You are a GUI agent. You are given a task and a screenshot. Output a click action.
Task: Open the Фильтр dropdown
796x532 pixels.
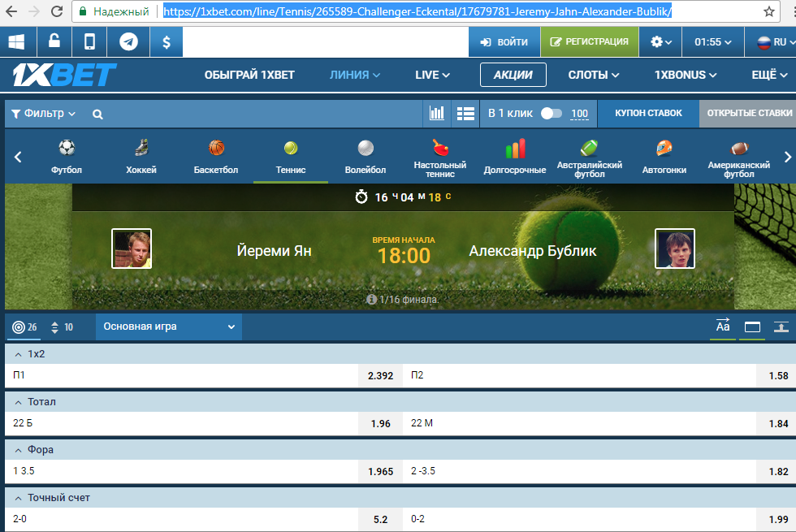(43, 114)
